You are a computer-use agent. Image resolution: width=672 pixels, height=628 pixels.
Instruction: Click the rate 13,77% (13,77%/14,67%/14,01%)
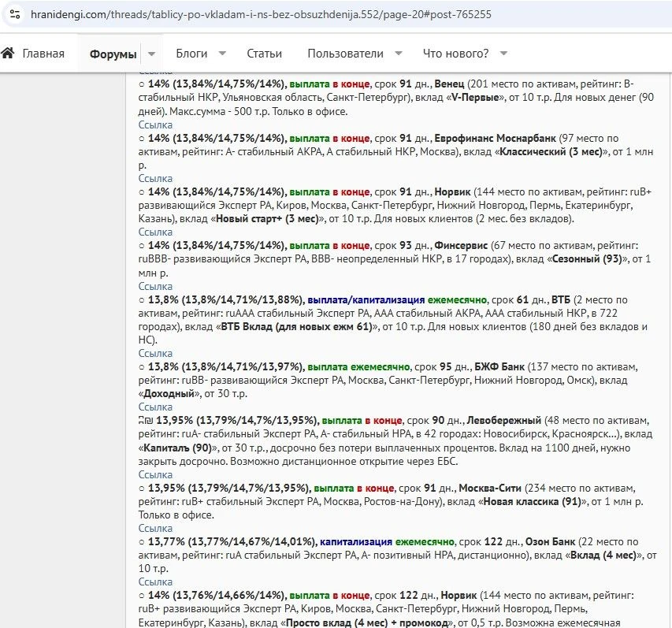coord(232,542)
